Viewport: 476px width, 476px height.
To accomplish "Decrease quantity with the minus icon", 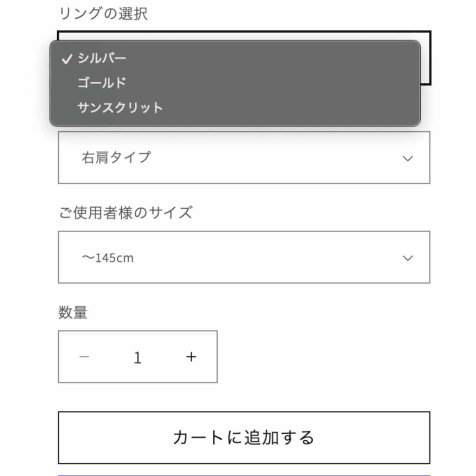I will pyautogui.click(x=84, y=357).
